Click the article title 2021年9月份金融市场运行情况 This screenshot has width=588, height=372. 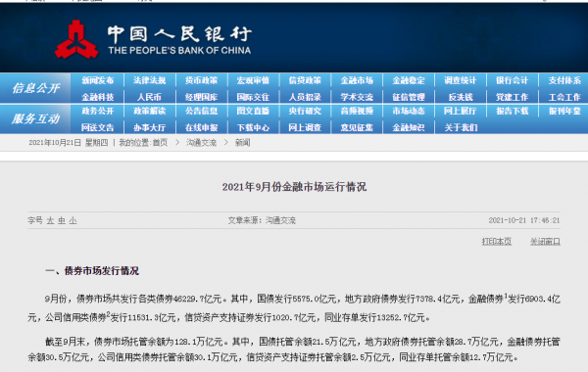294,187
